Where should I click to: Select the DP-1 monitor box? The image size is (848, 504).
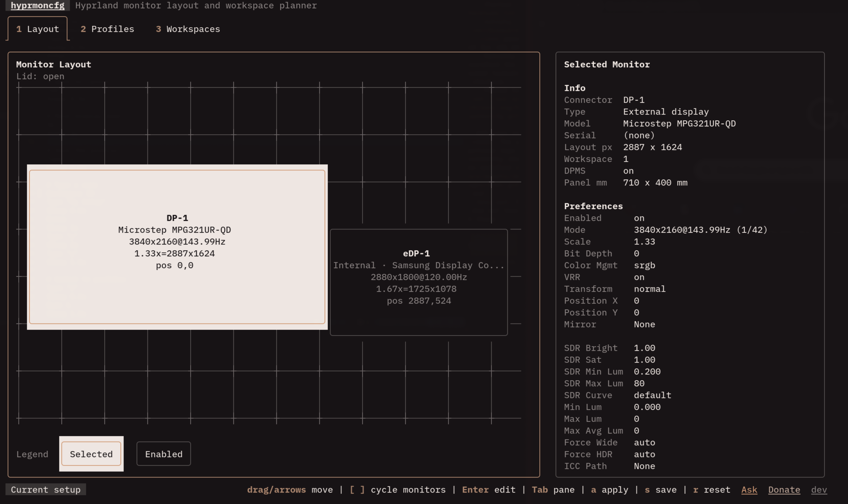177,247
